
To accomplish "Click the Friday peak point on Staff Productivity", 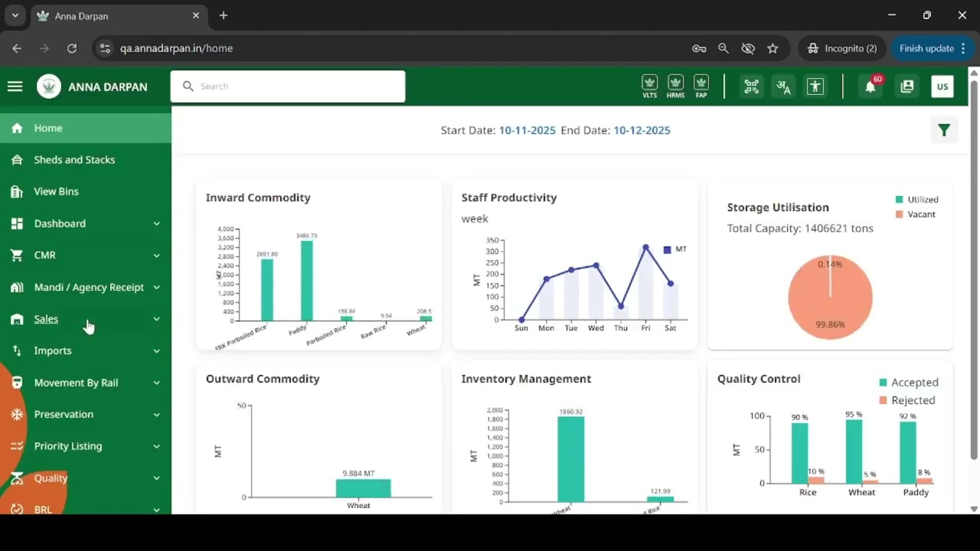I will tap(645, 247).
